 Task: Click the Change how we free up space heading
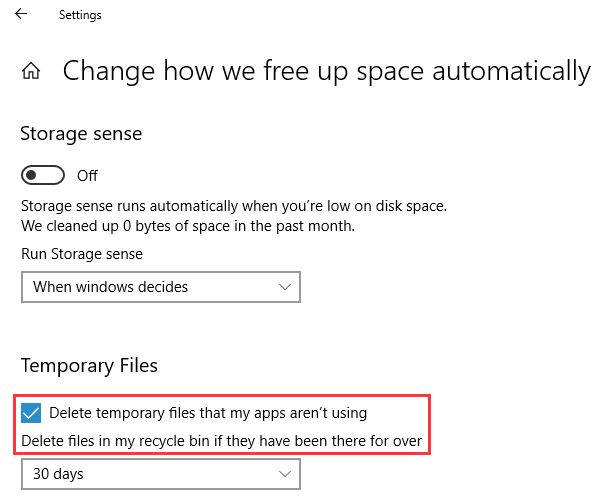click(x=327, y=71)
